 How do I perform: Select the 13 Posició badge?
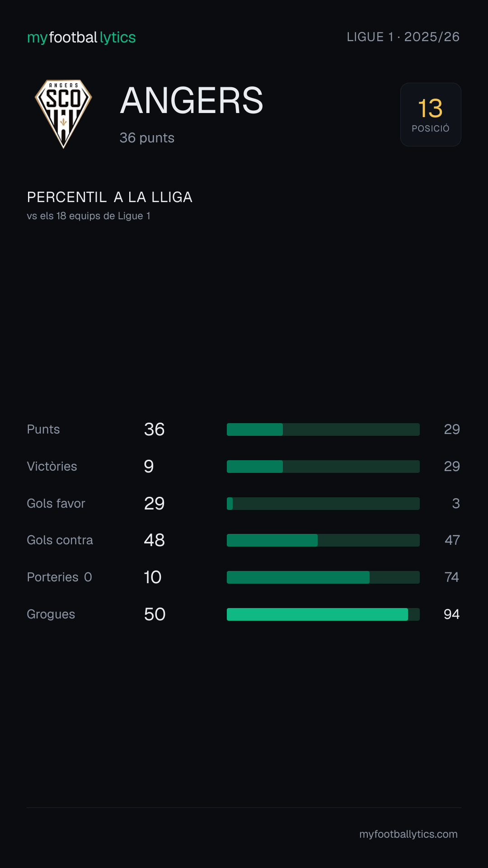point(431,114)
